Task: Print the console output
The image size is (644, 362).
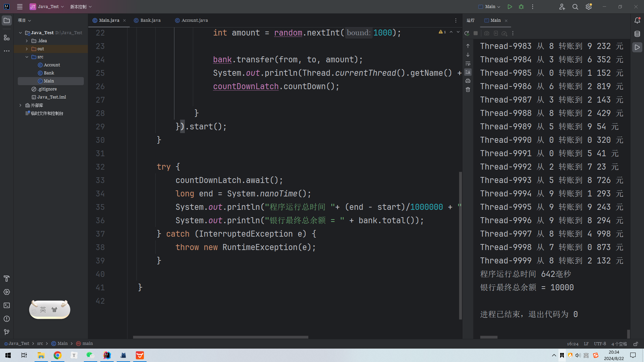Action: (x=468, y=81)
